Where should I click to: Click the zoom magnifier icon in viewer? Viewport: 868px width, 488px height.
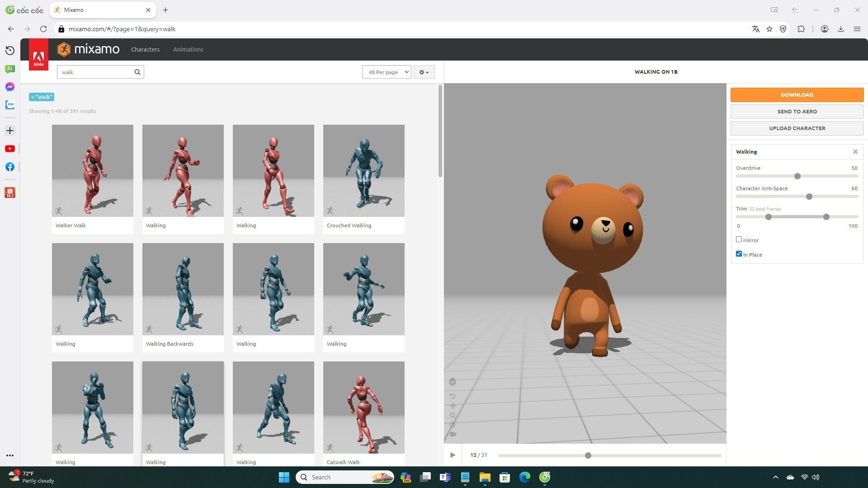[x=453, y=415]
